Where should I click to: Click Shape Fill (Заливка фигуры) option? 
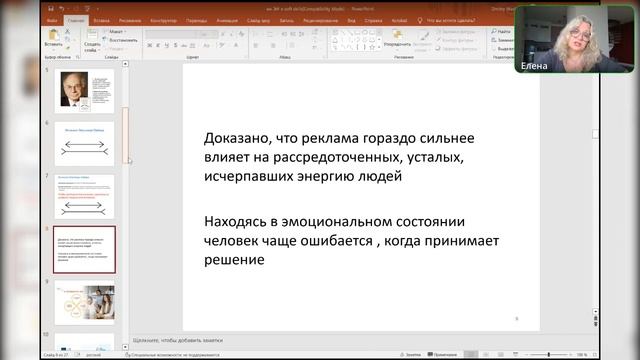[x=456, y=31]
